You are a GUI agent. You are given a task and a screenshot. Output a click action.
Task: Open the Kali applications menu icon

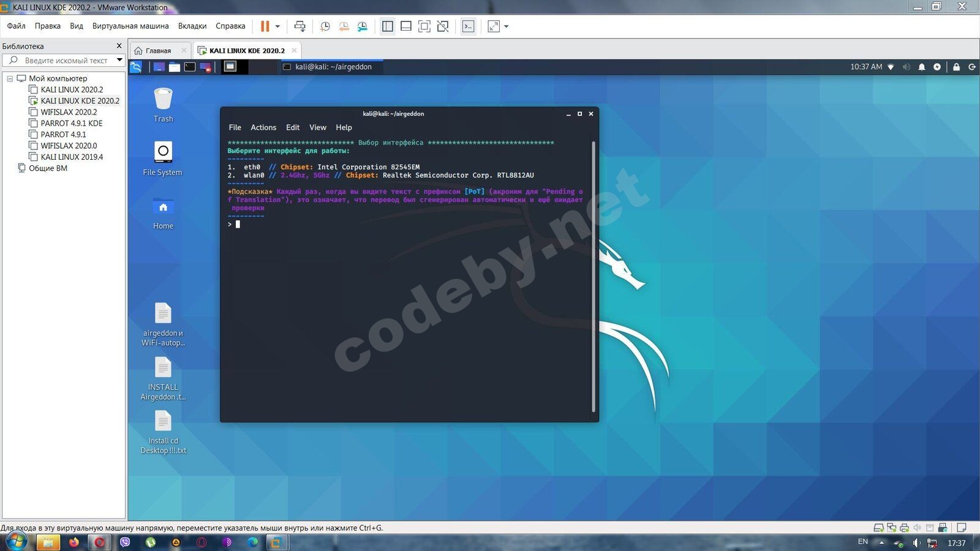136,67
